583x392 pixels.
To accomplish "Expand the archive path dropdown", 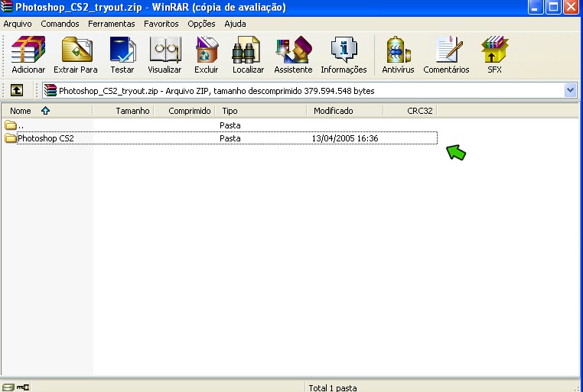I will pos(570,90).
